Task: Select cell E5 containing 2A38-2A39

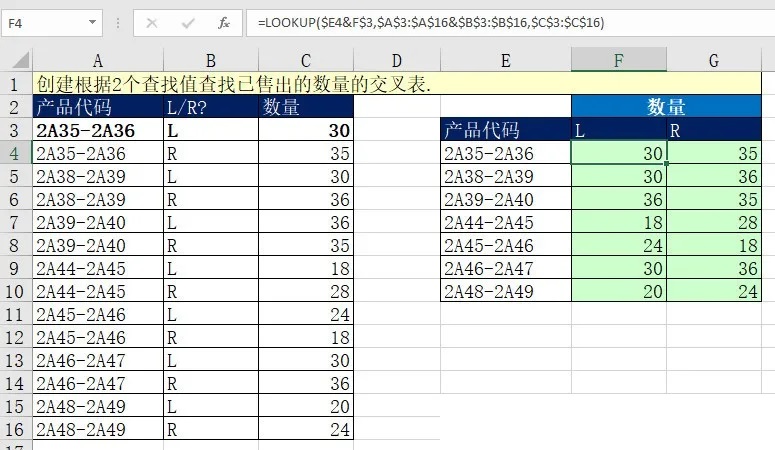Action: pyautogui.click(x=506, y=176)
